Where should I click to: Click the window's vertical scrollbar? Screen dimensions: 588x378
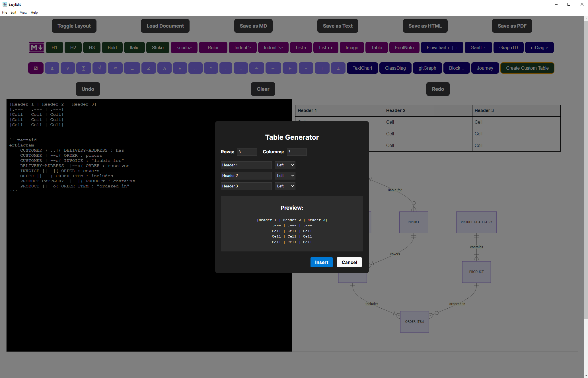pos(586,171)
